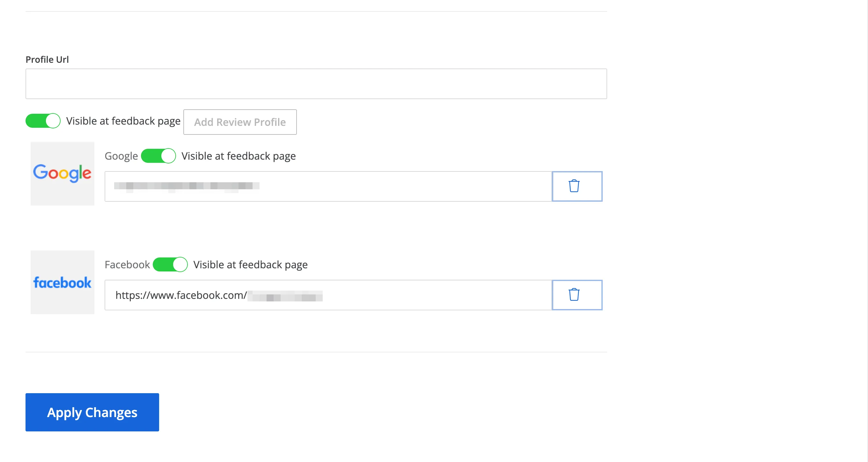This screenshot has height=462, width=868.
Task: Click the Google row's Visible at feedback page label
Action: tap(239, 156)
